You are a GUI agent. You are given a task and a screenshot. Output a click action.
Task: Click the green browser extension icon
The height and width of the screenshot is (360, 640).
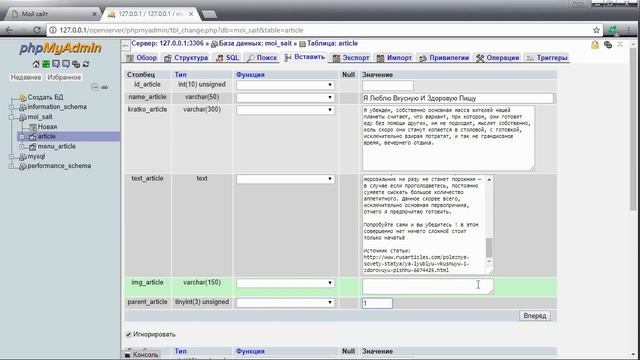(612, 30)
